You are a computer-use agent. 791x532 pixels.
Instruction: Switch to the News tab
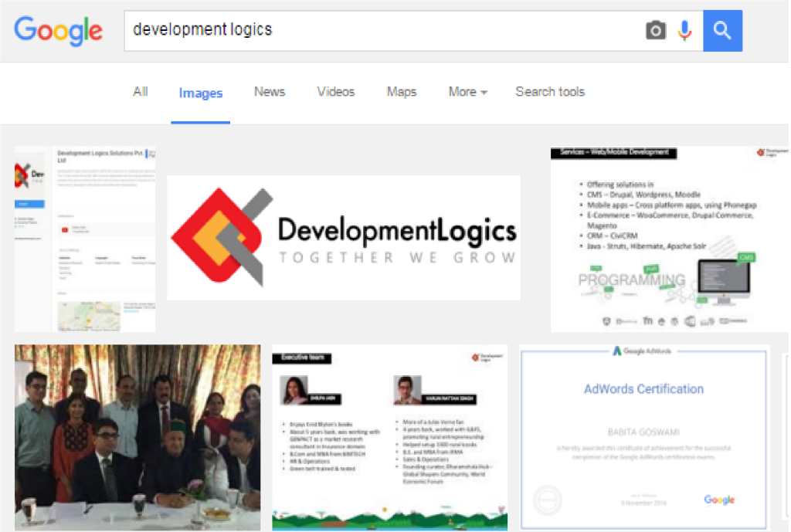(x=269, y=91)
